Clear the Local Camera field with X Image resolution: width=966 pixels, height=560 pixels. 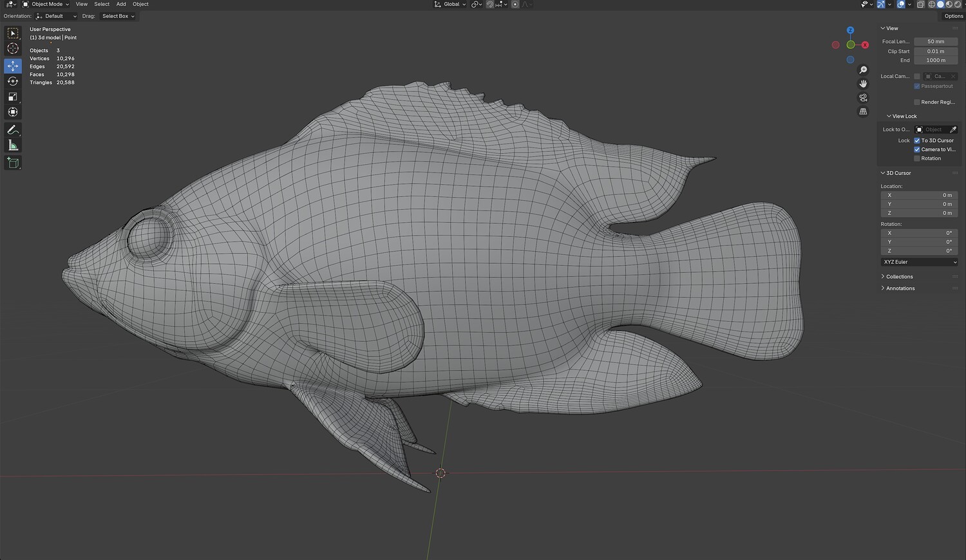click(x=953, y=76)
